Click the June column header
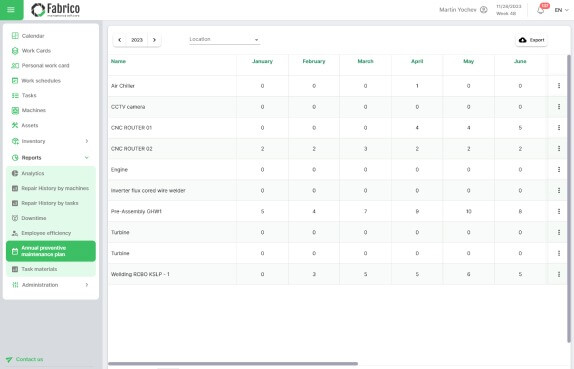Screen dimensions: 574x369 [x=520, y=61]
